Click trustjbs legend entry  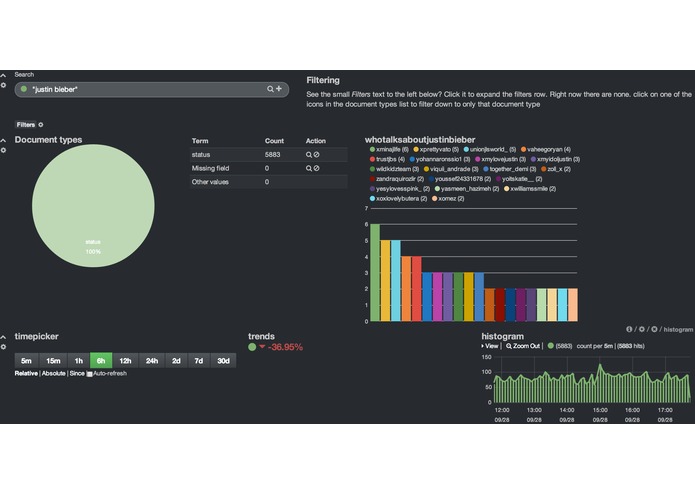387,159
